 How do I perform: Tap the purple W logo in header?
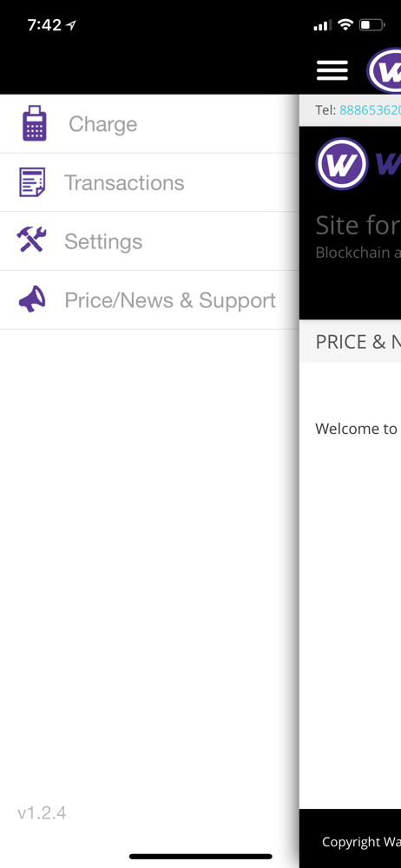pos(384,70)
